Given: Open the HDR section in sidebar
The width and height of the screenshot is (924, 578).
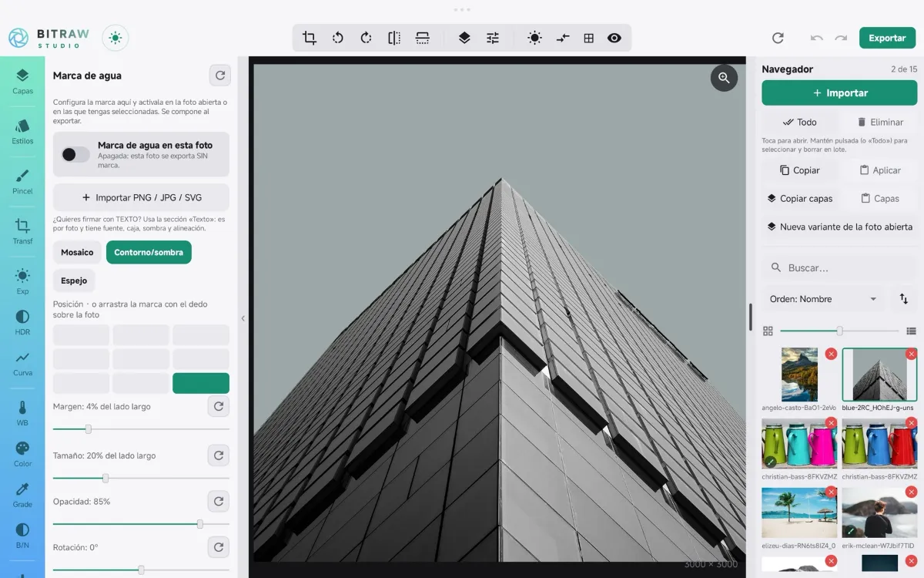Looking at the screenshot, I should pos(22,322).
